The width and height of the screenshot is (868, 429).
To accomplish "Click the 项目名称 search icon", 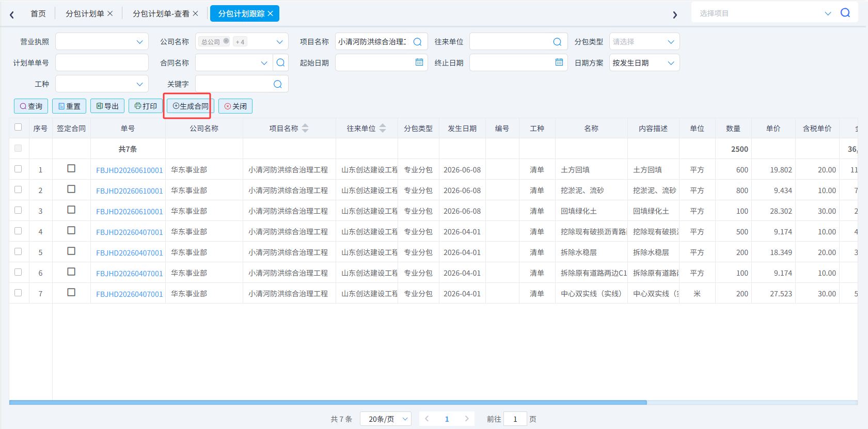I will click(417, 42).
